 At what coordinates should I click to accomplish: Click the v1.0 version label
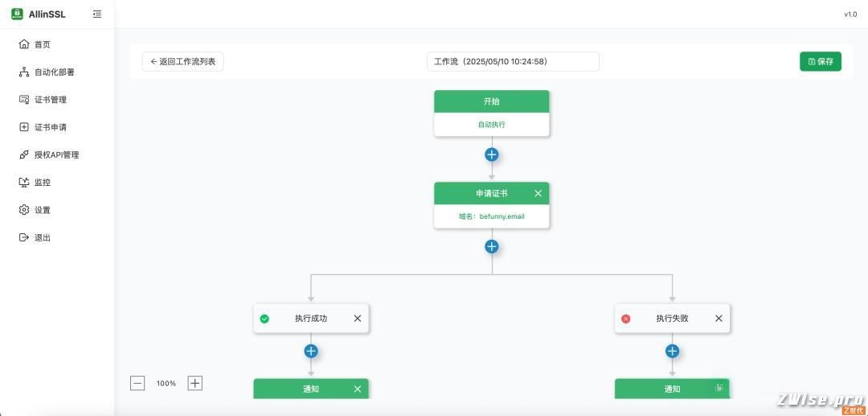coord(850,14)
